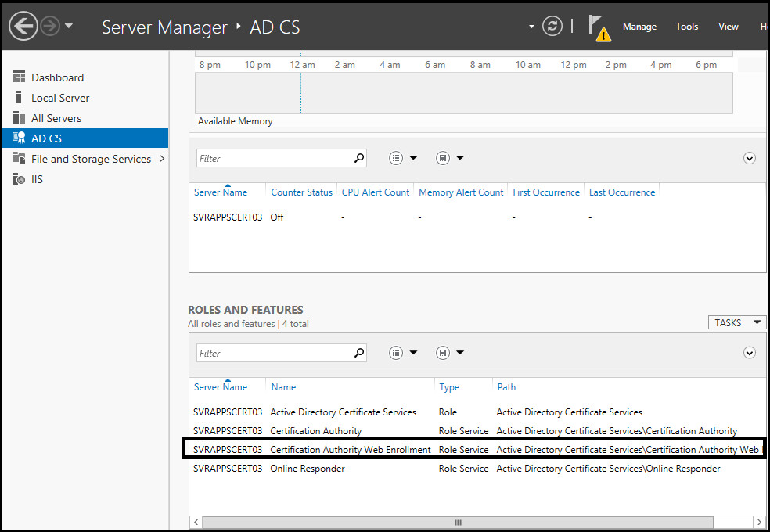The image size is (770, 532).
Task: Open the Manage menu
Action: coord(639,27)
